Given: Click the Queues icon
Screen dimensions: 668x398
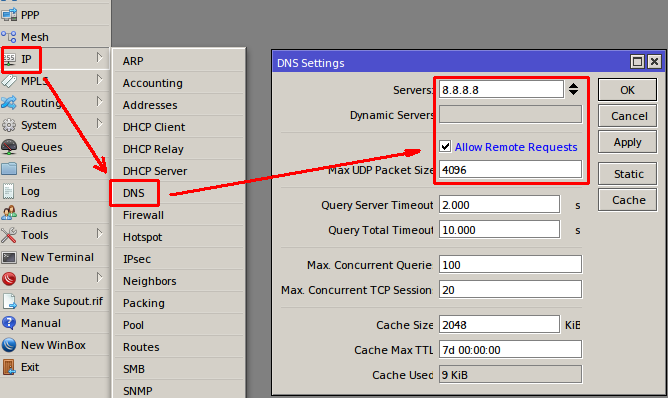Looking at the screenshot, I should pyautogui.click(x=9, y=147).
